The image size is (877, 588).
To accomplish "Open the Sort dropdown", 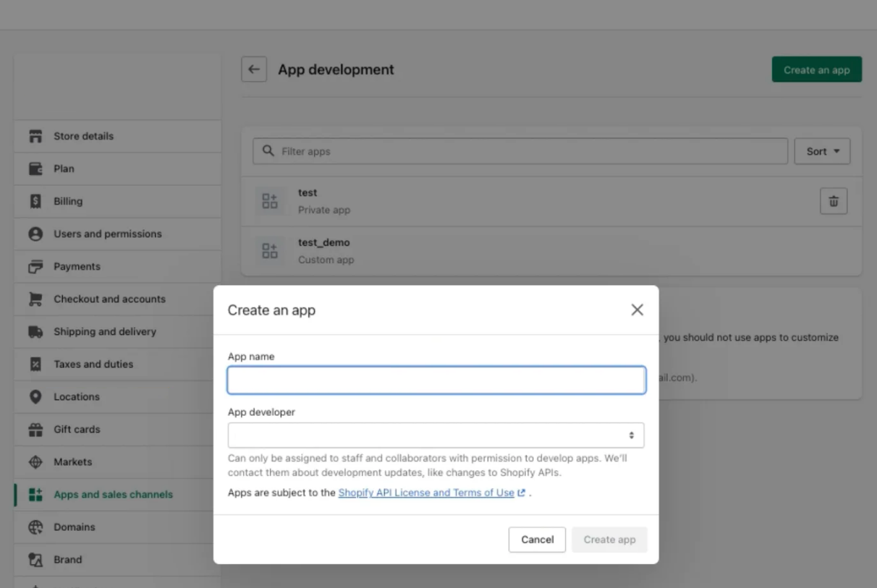I will click(x=822, y=151).
